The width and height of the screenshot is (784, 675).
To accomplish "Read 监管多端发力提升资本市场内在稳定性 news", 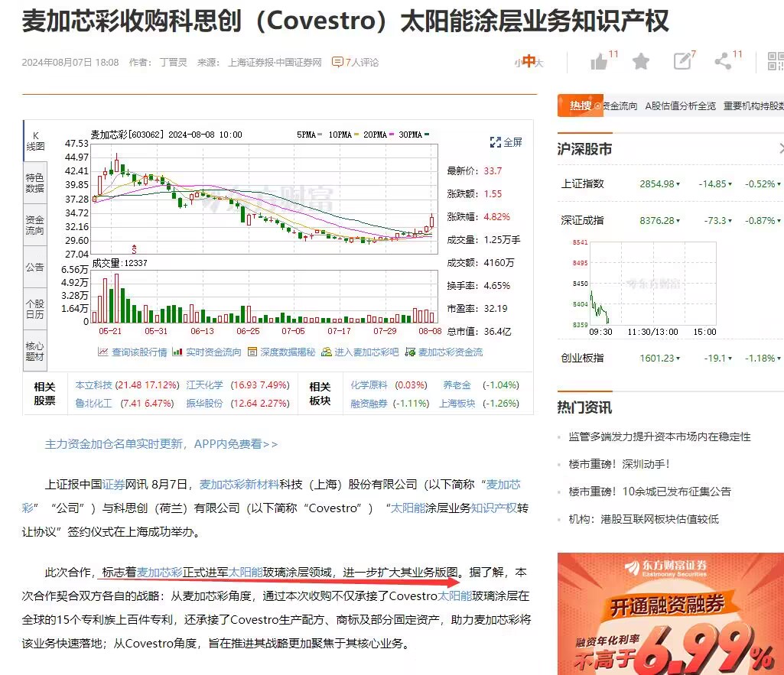I will tap(659, 436).
